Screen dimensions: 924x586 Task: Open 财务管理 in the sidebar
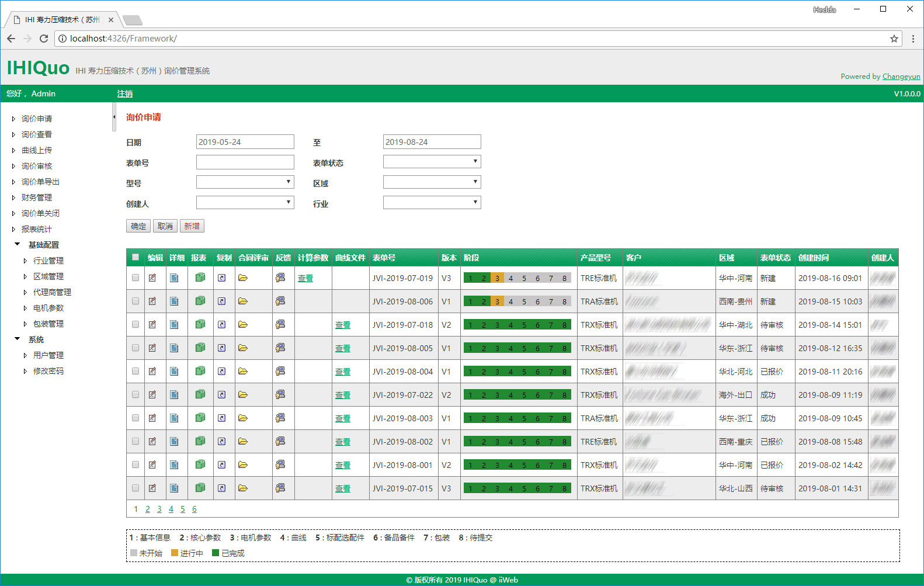pos(37,197)
